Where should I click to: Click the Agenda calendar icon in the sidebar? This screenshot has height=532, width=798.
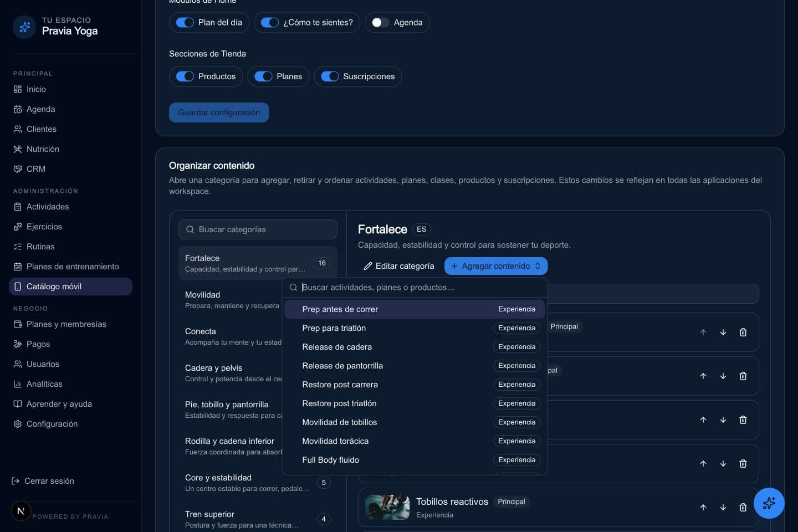click(x=18, y=109)
